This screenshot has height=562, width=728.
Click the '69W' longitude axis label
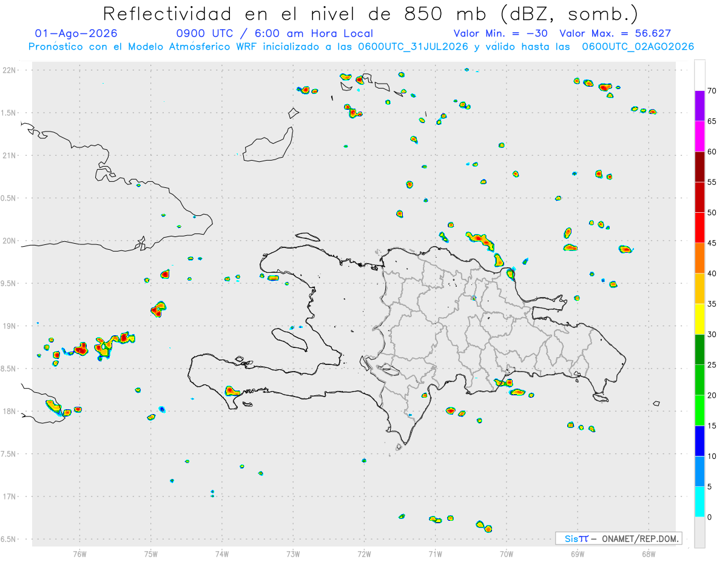coord(578,554)
